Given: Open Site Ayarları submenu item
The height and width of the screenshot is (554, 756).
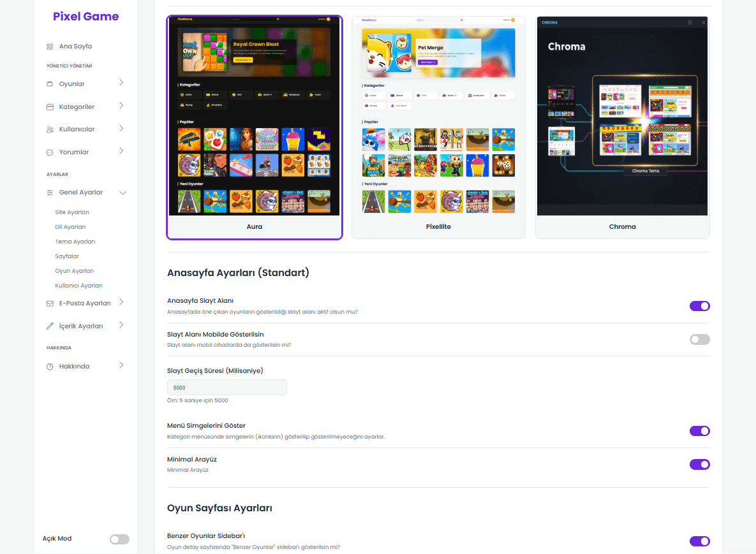Looking at the screenshot, I should click(72, 212).
